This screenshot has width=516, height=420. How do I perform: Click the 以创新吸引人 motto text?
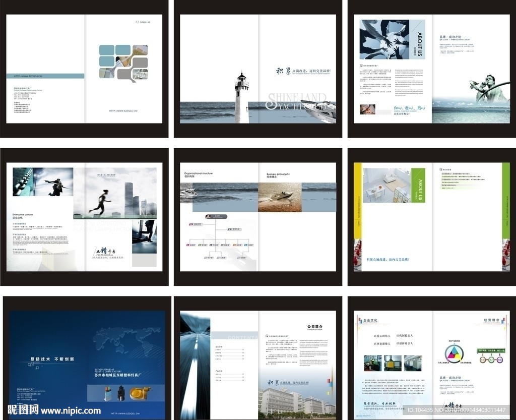pyautogui.click(x=405, y=343)
